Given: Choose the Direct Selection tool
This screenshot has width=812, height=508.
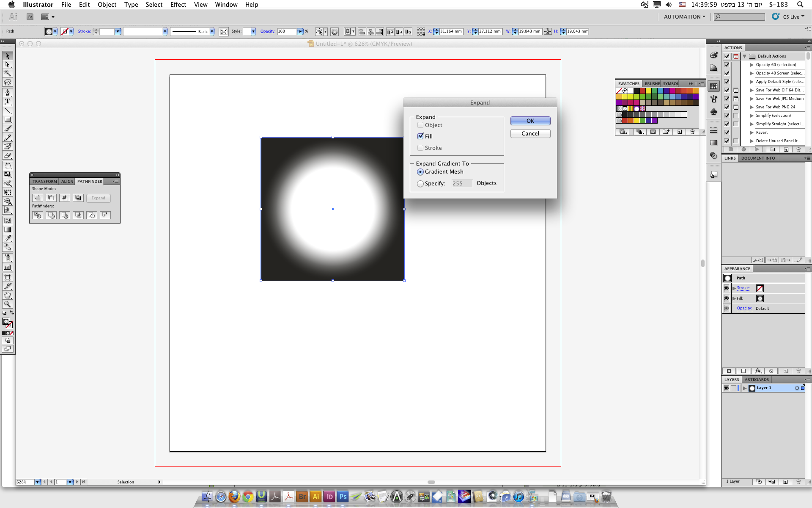Looking at the screenshot, I should tap(7, 65).
